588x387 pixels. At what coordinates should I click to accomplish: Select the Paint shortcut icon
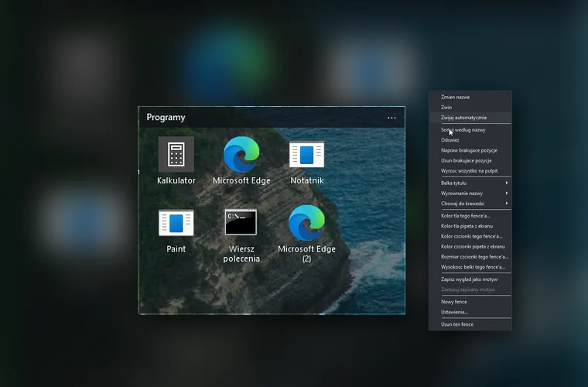pyautogui.click(x=176, y=223)
